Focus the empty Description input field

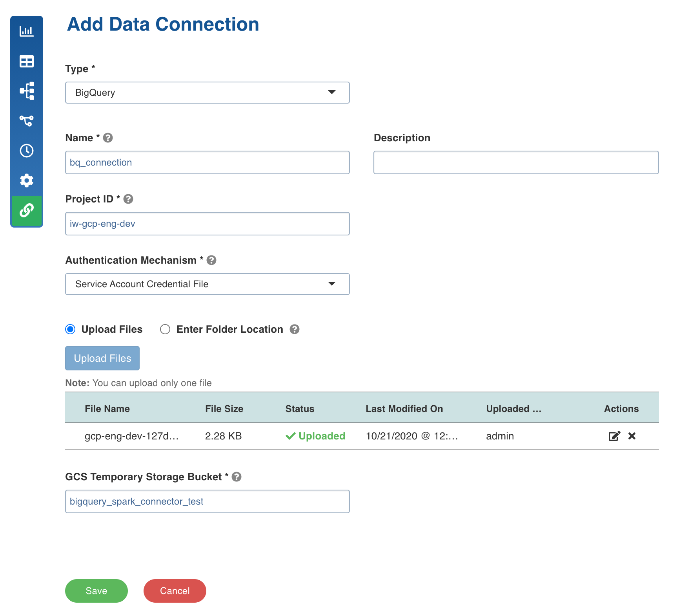pyautogui.click(x=516, y=162)
